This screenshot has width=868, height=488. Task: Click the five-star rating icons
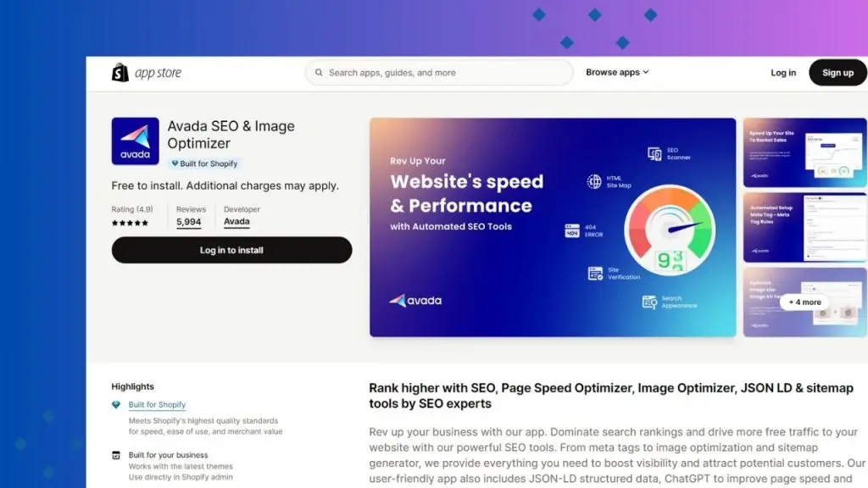tap(130, 223)
